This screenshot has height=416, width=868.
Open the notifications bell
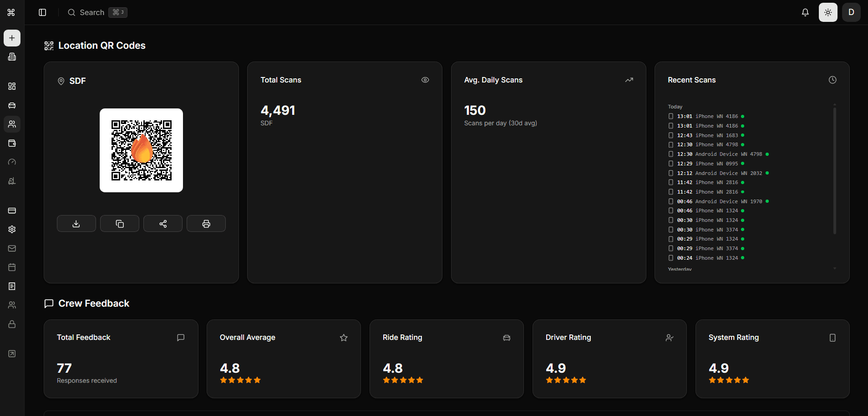pyautogui.click(x=805, y=12)
